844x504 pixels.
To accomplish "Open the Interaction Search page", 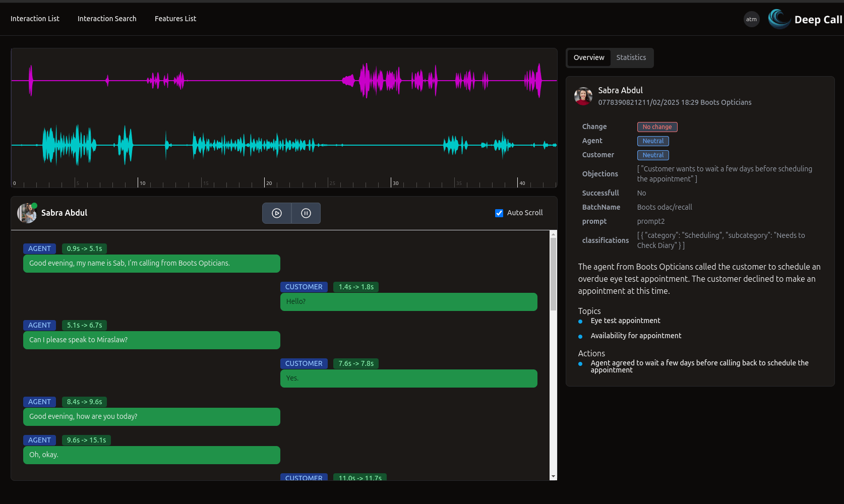I will click(107, 19).
